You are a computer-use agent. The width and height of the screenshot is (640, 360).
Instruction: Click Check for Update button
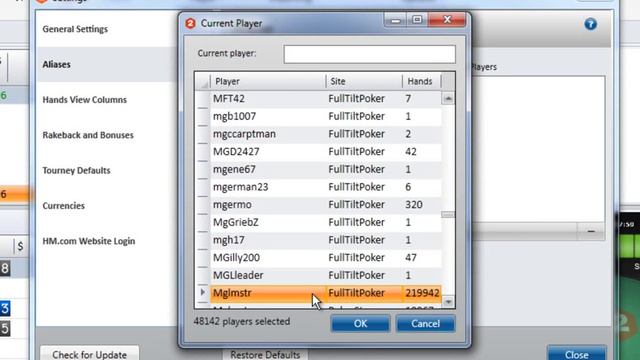[x=89, y=354]
